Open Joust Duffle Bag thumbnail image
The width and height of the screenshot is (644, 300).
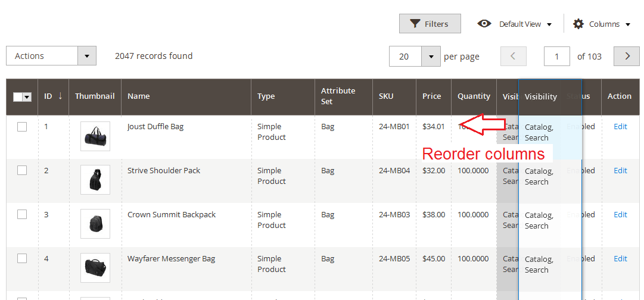pyautogui.click(x=95, y=136)
